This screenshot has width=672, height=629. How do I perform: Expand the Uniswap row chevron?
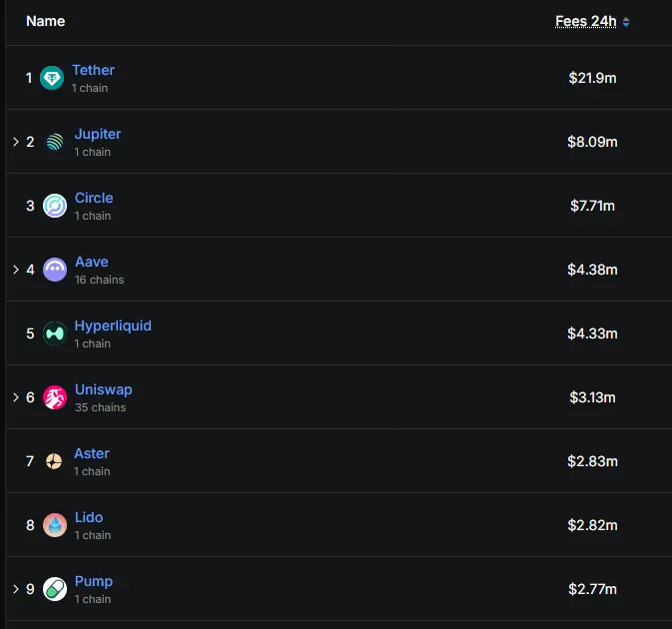pos(16,397)
